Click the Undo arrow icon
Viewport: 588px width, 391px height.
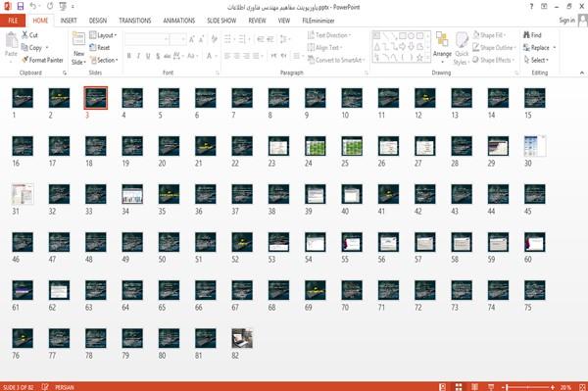[x=33, y=7]
